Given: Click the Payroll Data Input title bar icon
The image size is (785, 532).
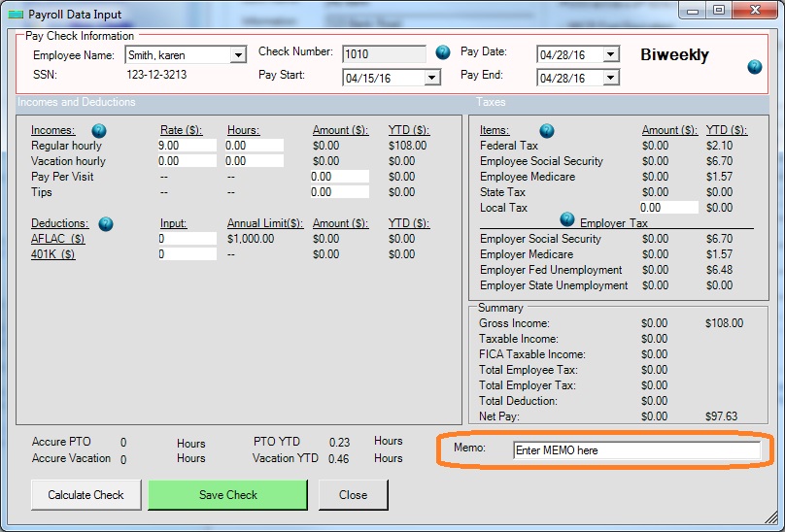Looking at the screenshot, I should tap(15, 13).
